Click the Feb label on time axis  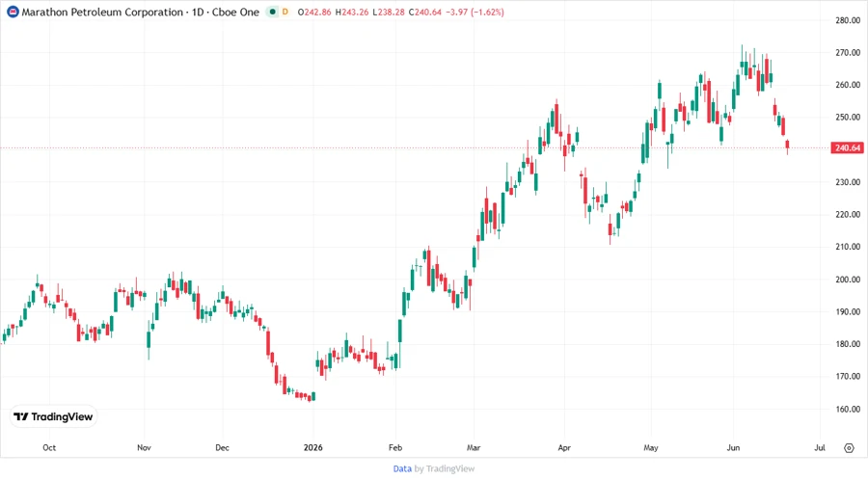[395, 447]
